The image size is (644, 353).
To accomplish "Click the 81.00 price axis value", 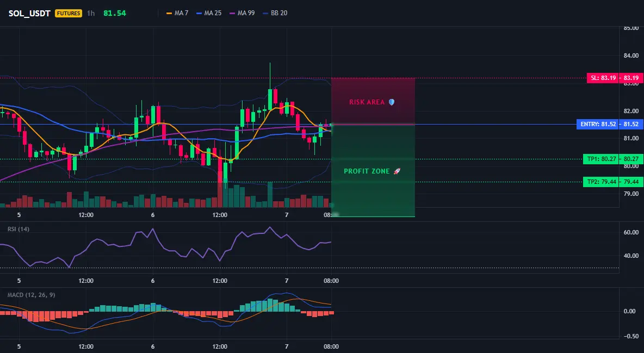I will coord(631,139).
